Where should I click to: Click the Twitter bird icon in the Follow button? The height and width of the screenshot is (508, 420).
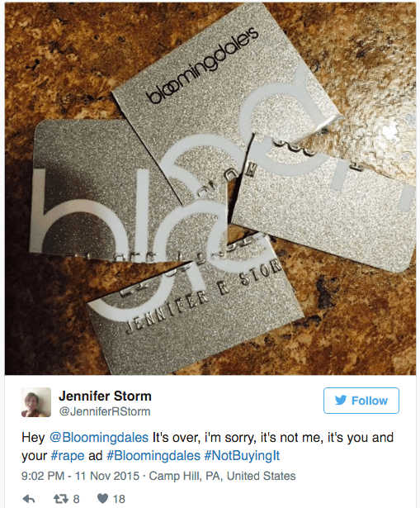pos(341,400)
